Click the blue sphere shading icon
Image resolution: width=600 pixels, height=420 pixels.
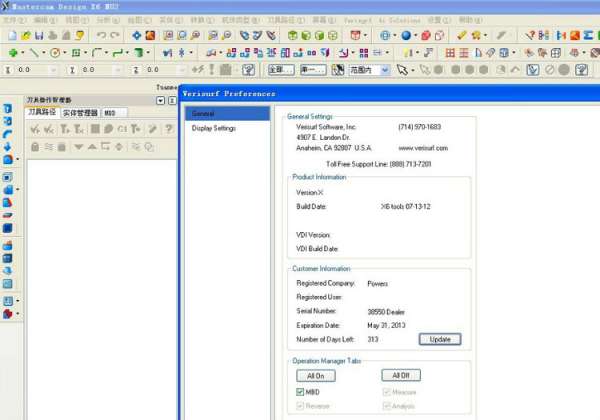[x=406, y=36]
